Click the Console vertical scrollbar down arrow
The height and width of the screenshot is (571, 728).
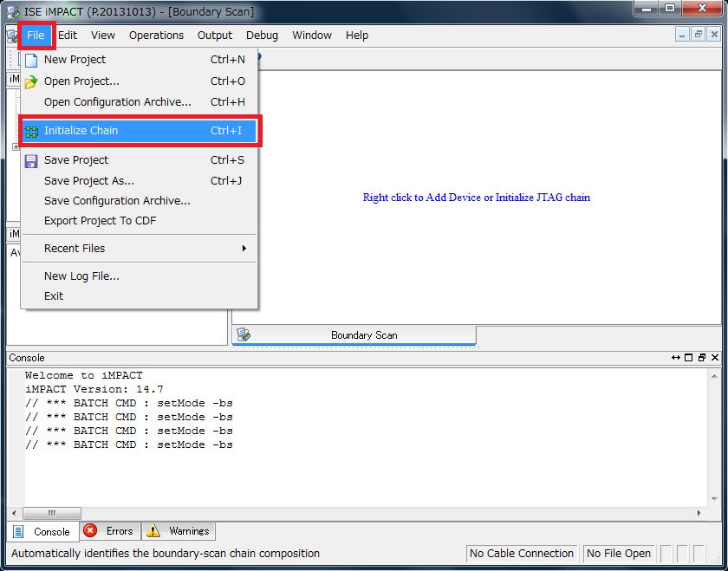pyautogui.click(x=714, y=499)
